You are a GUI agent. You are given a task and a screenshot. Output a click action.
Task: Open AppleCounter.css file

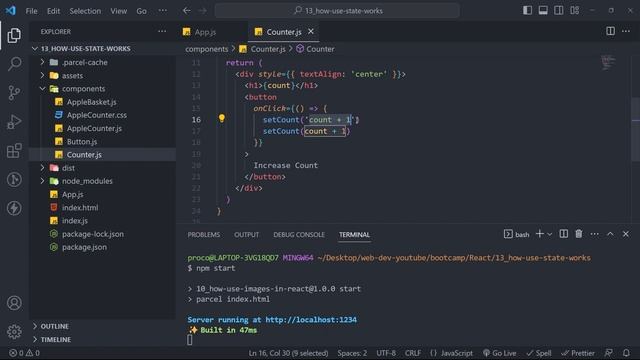coord(97,115)
